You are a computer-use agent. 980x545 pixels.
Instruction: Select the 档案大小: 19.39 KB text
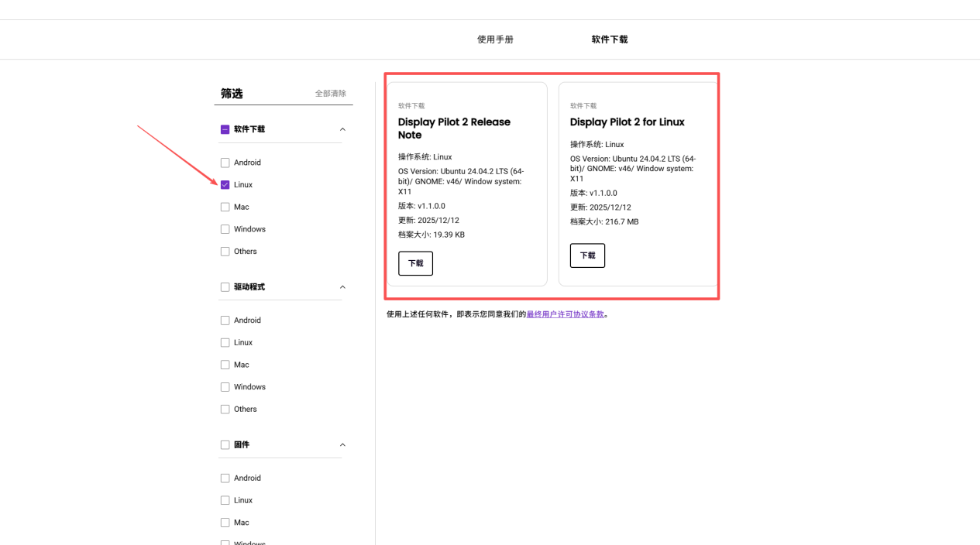pos(432,235)
